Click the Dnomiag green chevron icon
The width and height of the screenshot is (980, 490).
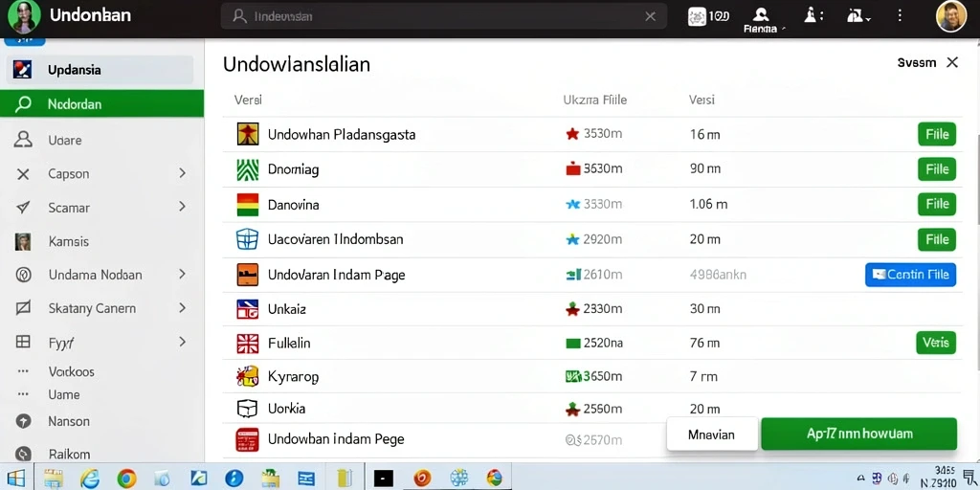point(248,169)
